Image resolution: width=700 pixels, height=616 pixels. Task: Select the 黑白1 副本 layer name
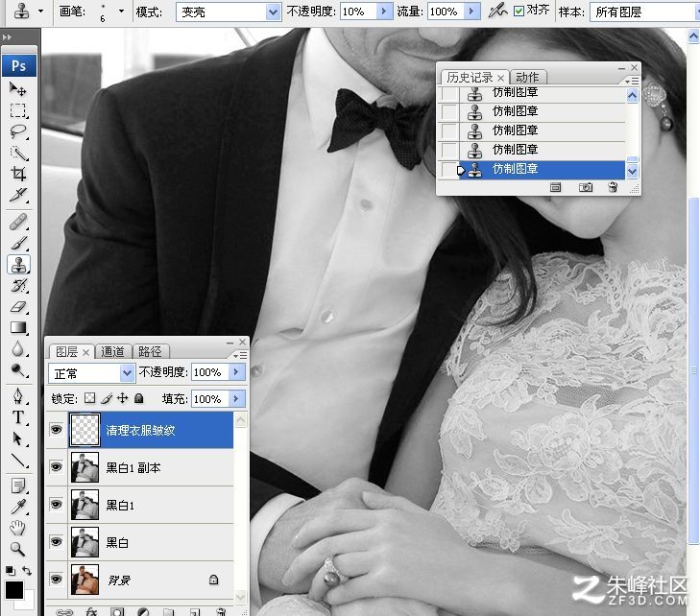[x=133, y=467]
